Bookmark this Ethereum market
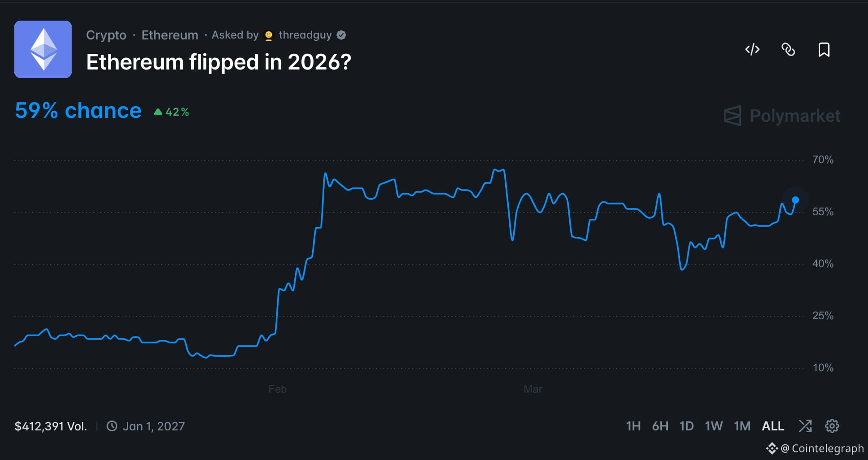The width and height of the screenshot is (868, 460). click(x=823, y=50)
